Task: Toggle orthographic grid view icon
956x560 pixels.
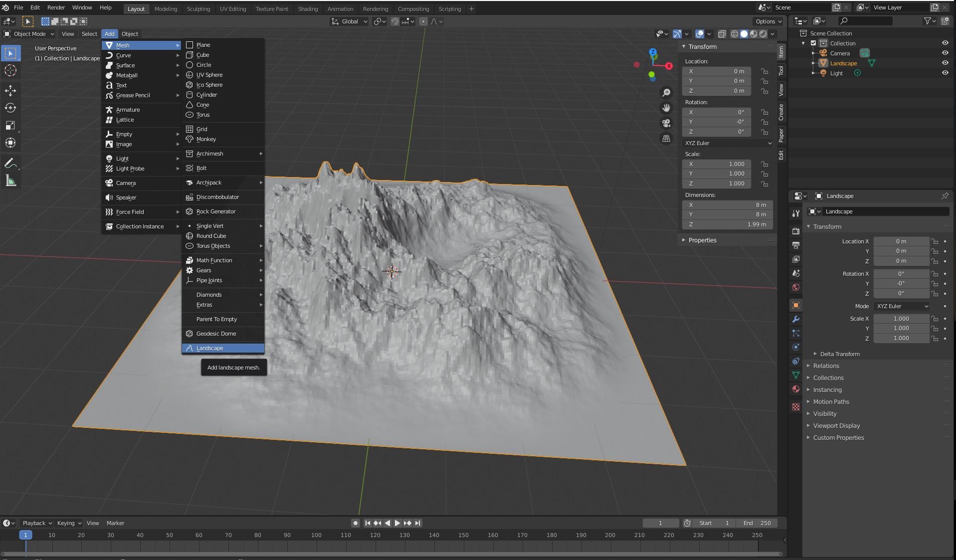Action: 666,139
